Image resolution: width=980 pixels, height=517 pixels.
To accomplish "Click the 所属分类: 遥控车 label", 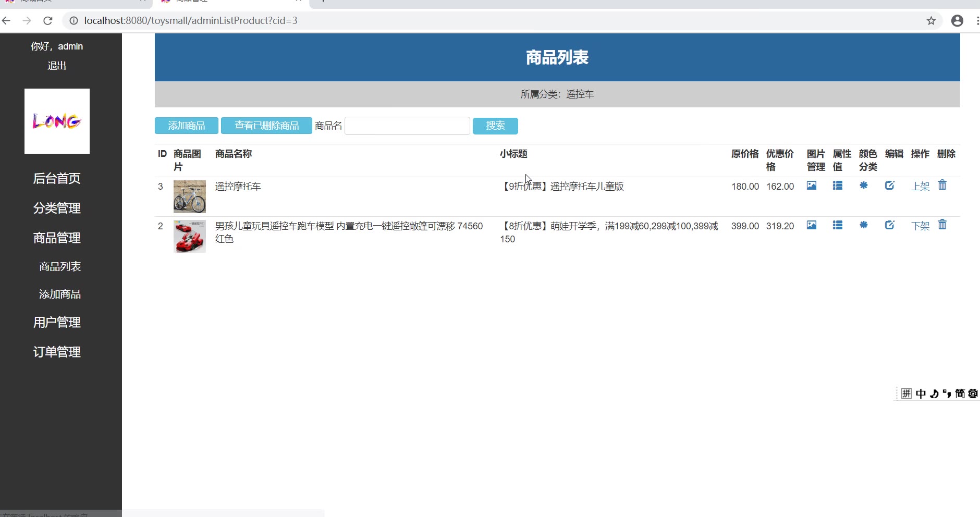I will (557, 94).
